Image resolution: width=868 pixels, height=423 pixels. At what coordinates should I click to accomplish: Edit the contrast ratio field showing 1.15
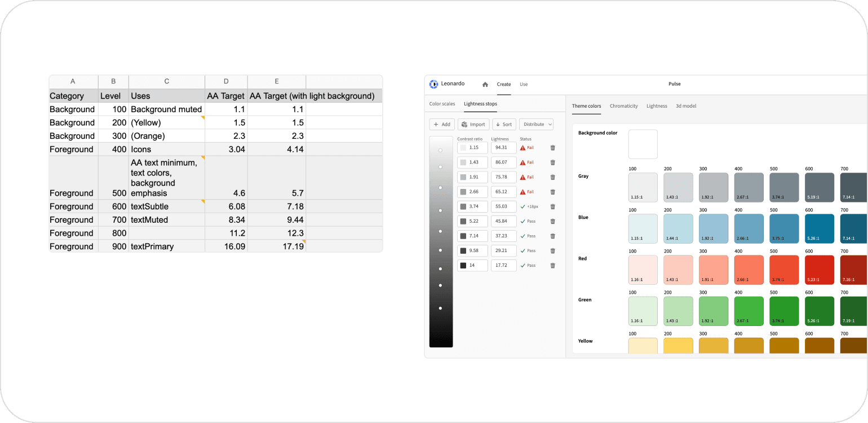point(472,148)
